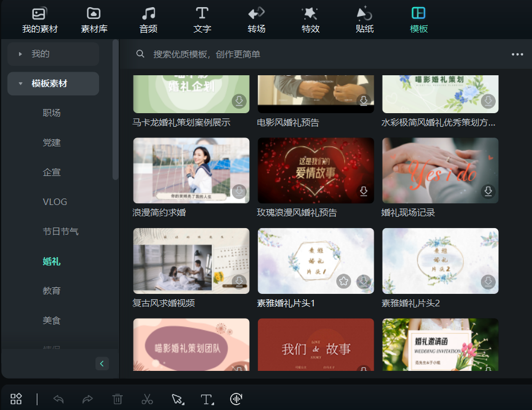Open the text tool in bottom toolbar
Image resolution: width=532 pixels, height=410 pixels.
coord(206,399)
